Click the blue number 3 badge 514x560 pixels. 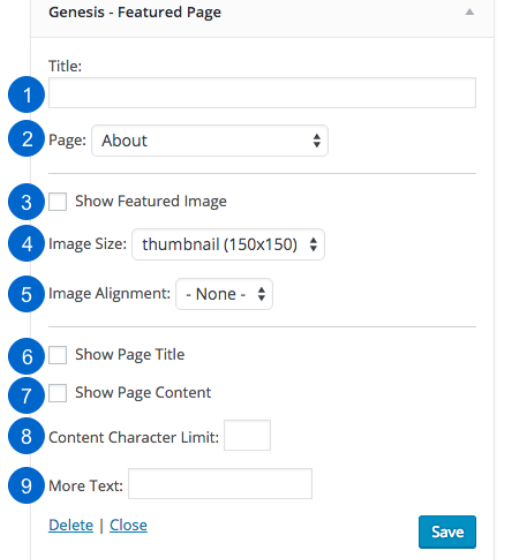tap(26, 202)
